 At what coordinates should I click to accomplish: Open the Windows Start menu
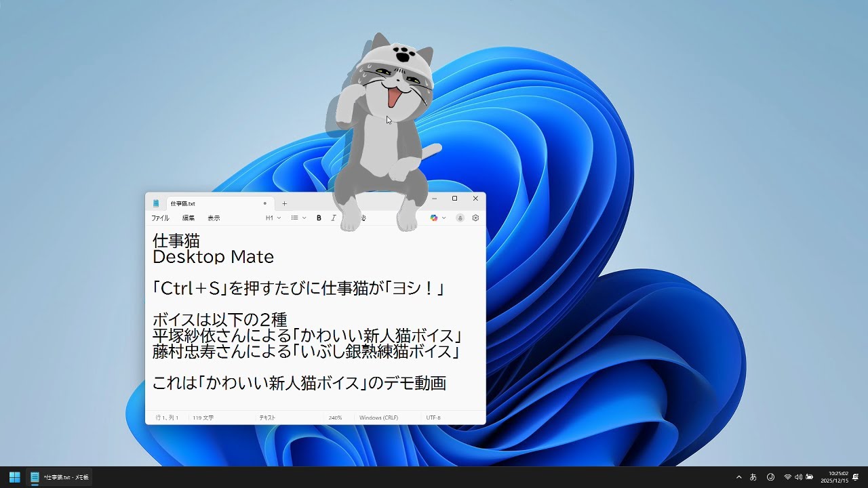14,477
